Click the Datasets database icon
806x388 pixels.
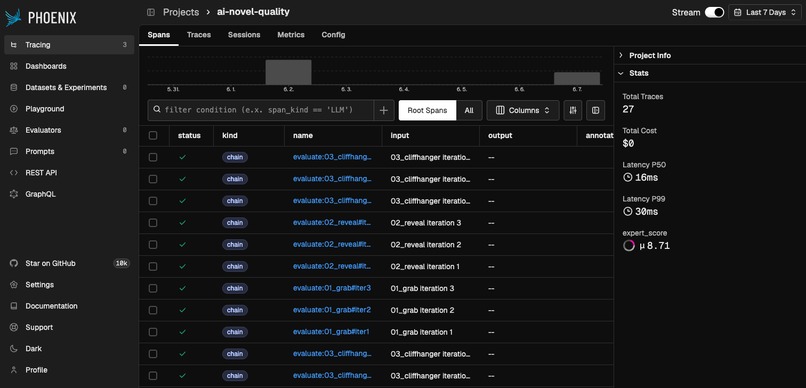(14, 87)
